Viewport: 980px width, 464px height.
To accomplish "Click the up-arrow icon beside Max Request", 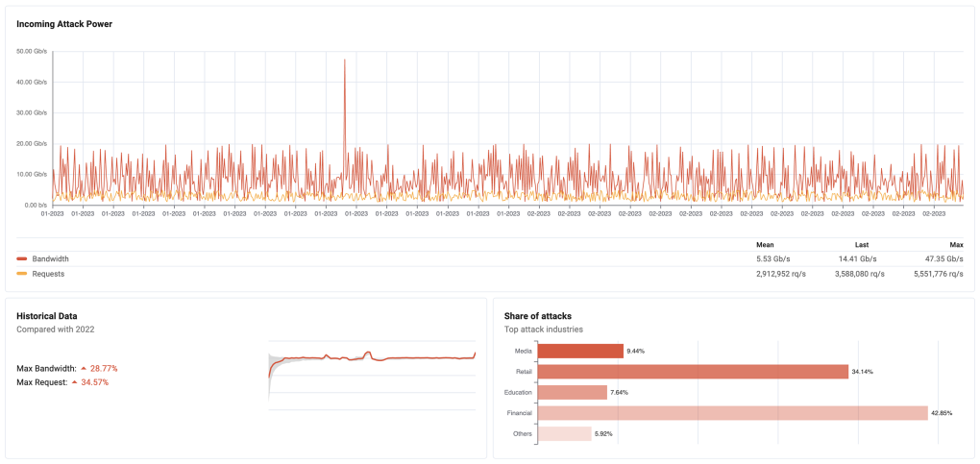I will tap(75, 382).
